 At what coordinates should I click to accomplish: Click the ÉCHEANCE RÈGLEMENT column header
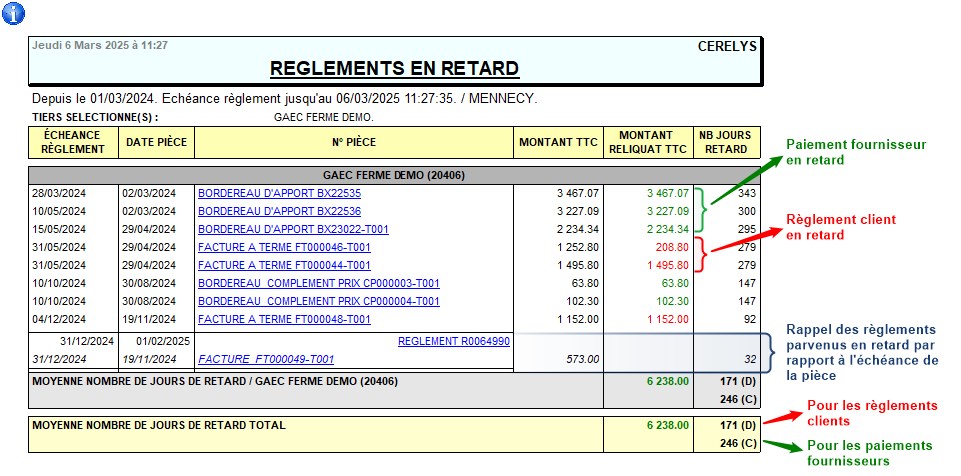pyautogui.click(x=73, y=142)
